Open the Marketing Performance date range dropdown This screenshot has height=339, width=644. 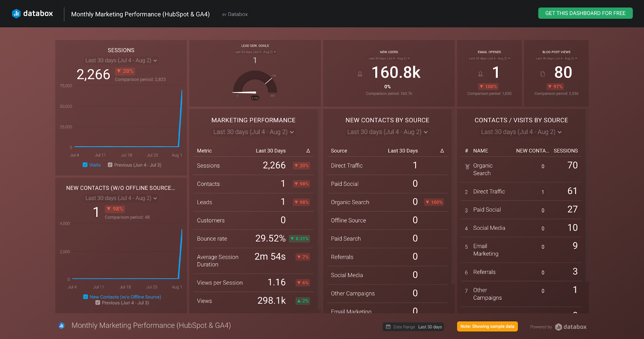[254, 132]
